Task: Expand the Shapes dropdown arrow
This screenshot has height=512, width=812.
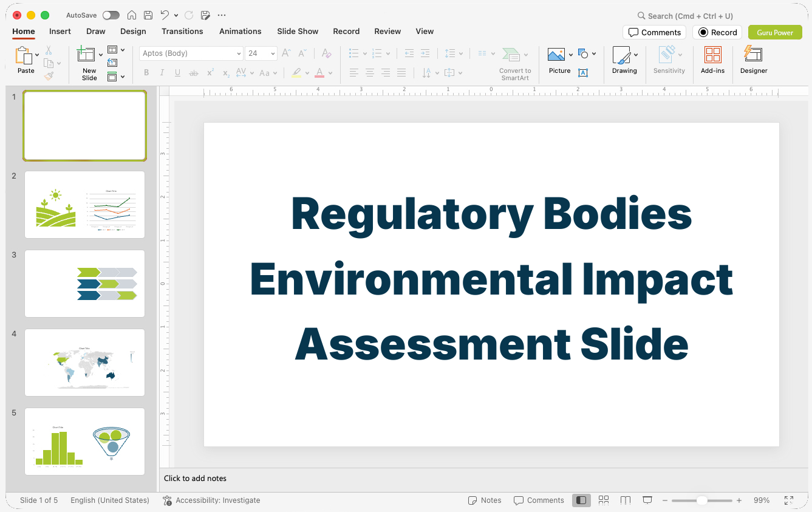Action: point(593,53)
